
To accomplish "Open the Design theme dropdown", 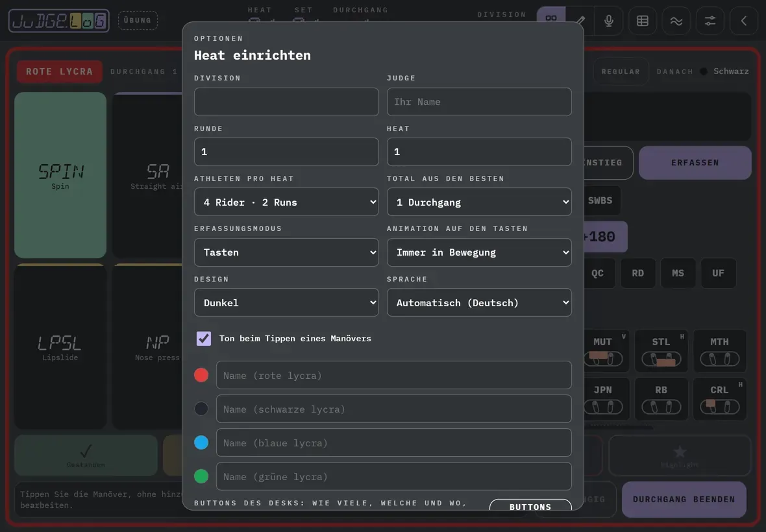I will point(286,302).
